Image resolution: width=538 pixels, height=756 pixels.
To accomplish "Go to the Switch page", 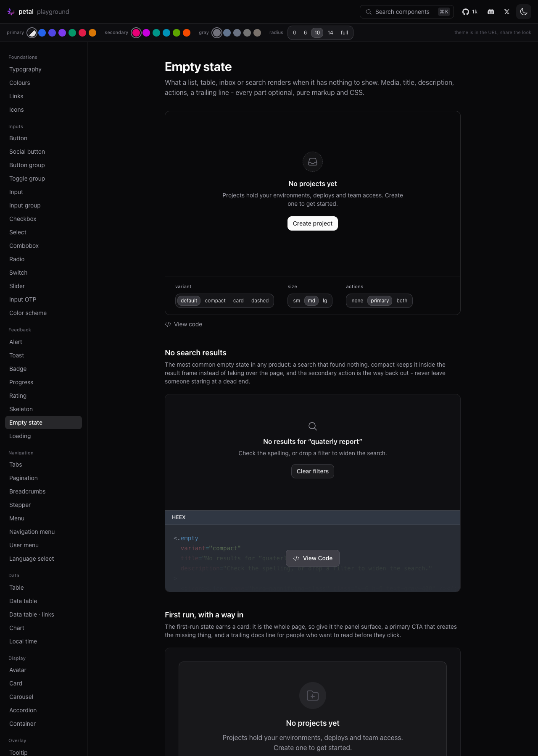I will (x=43, y=273).
